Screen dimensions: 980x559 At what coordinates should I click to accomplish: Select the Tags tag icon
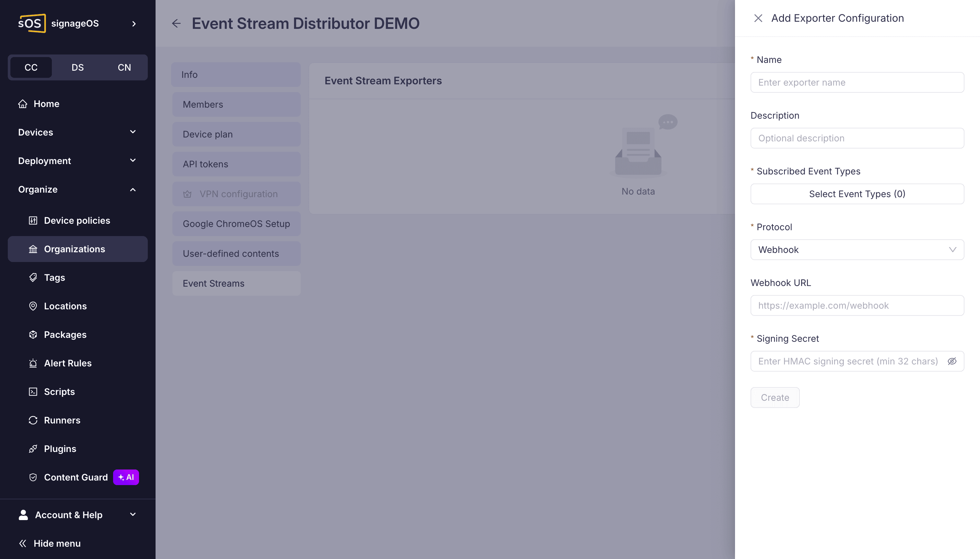tap(33, 277)
